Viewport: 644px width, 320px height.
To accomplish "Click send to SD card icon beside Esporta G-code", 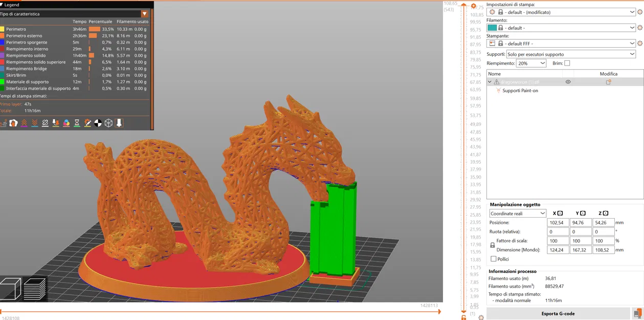I will [637, 313].
